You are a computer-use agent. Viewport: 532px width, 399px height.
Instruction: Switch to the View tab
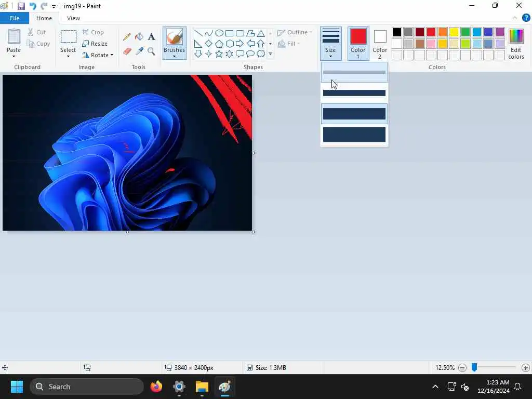[73, 18]
